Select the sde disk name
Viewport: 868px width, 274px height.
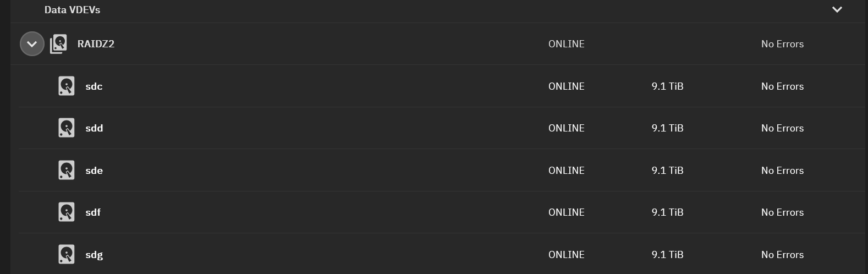tap(94, 171)
